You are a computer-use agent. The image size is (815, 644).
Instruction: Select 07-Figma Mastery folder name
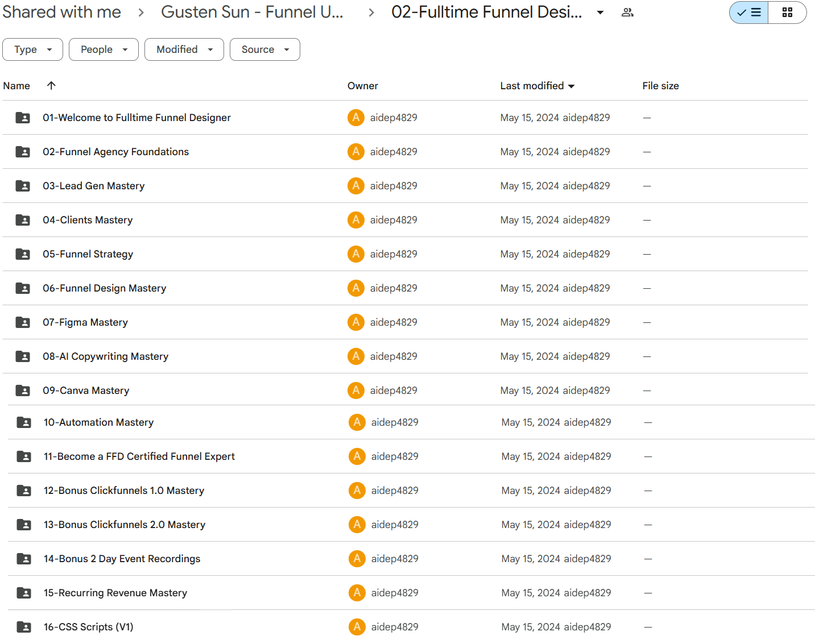[x=85, y=322]
